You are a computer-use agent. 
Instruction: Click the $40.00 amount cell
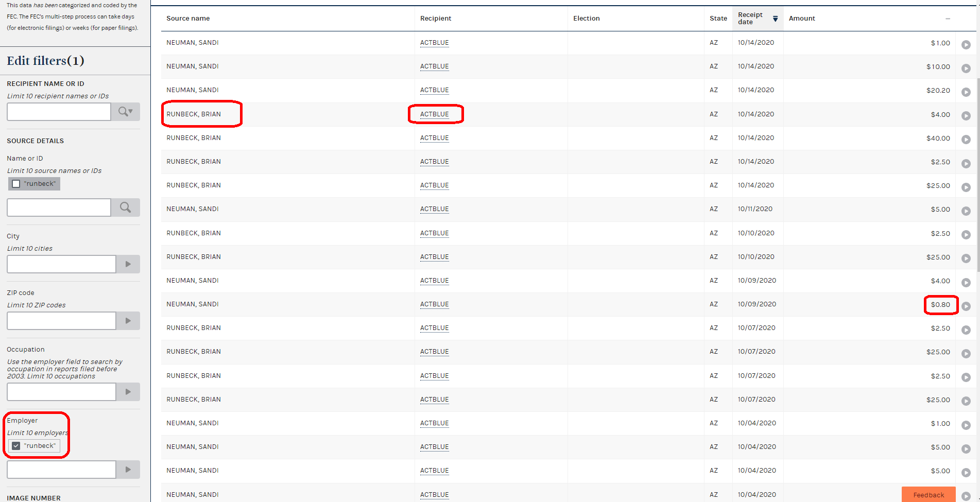click(x=938, y=139)
